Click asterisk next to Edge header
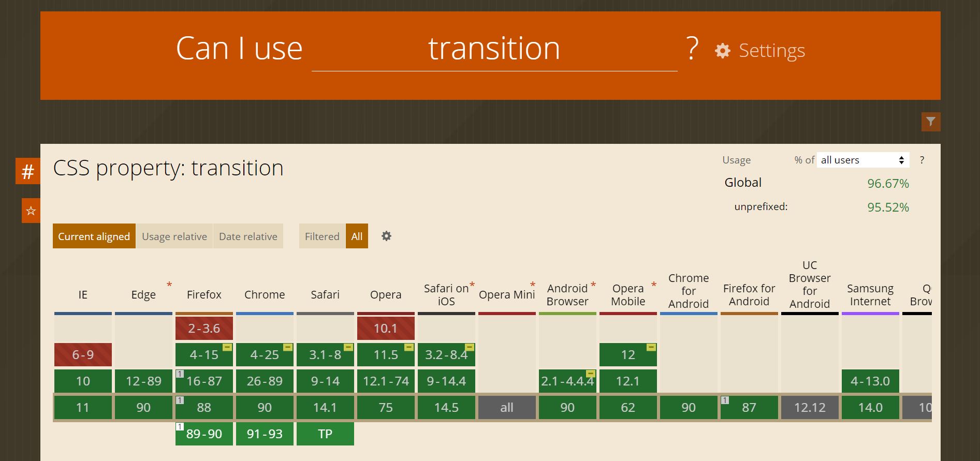The height and width of the screenshot is (461, 980). pyautogui.click(x=169, y=285)
